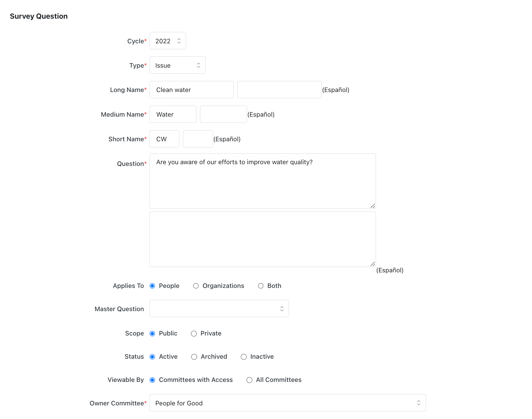Click the Survey Question heading

coord(39,16)
